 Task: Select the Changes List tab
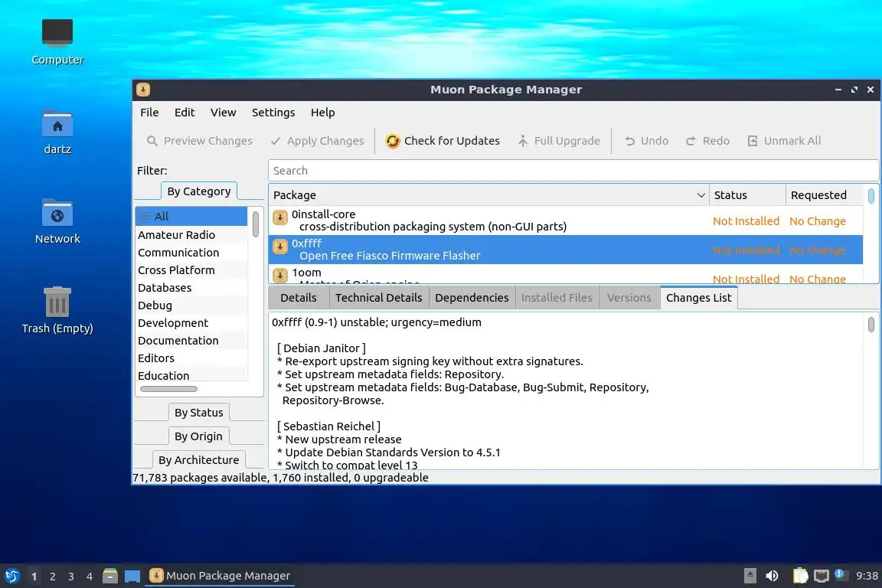[x=698, y=298]
